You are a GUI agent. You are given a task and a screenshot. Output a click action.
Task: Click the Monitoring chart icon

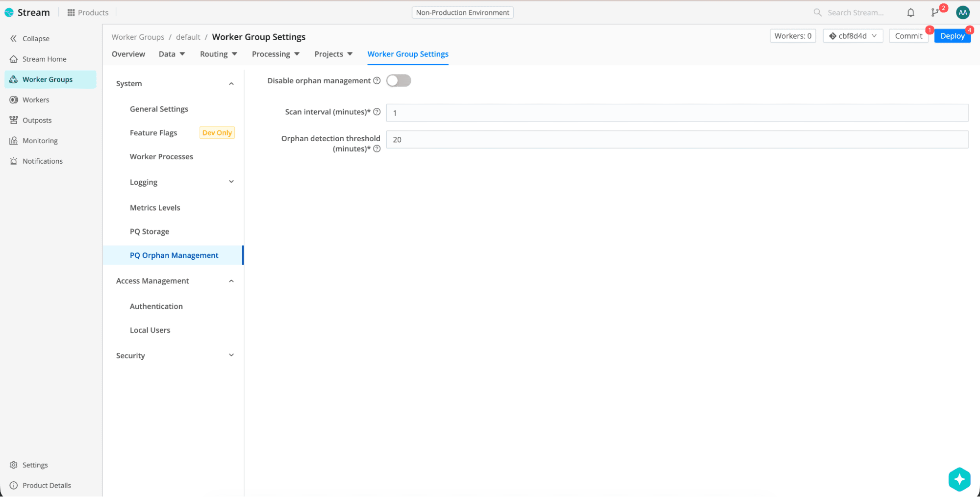[x=14, y=141]
